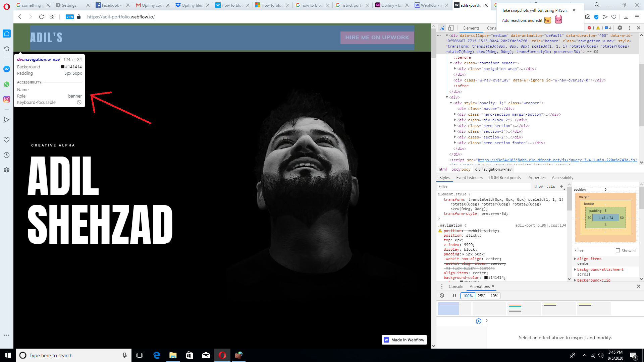The width and height of the screenshot is (644, 362).
Task: Expand the navigation-wrap div node
Action: [455, 69]
